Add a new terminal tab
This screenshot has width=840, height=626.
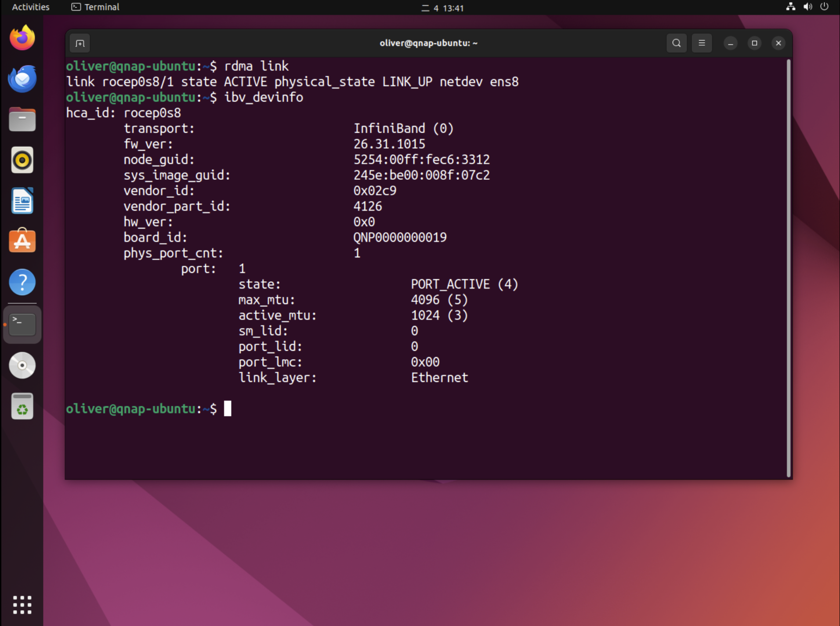(x=80, y=43)
